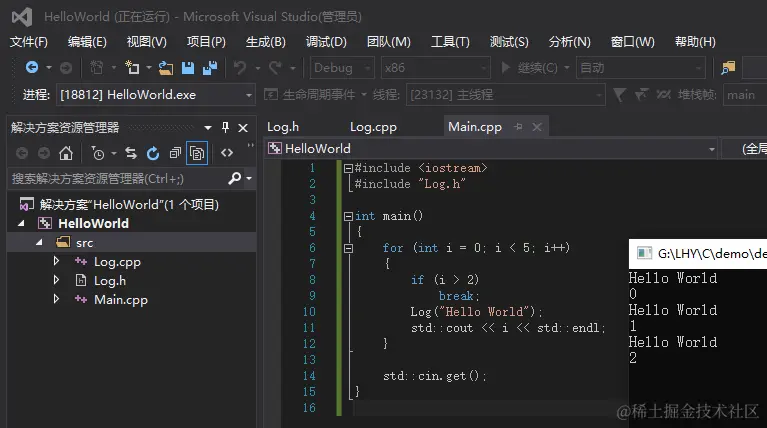Click the Home icon in Solution Explorer
The width and height of the screenshot is (767, 428).
(66, 153)
